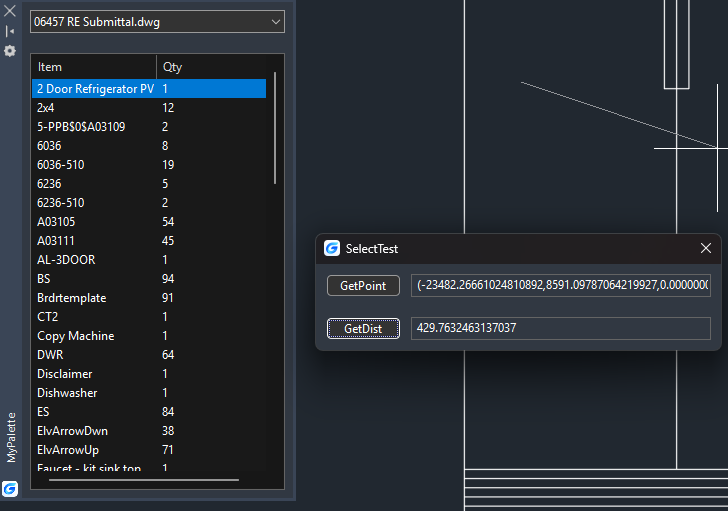Open the drawing file dropdown
Screen dimensions: 728x511
275,22
